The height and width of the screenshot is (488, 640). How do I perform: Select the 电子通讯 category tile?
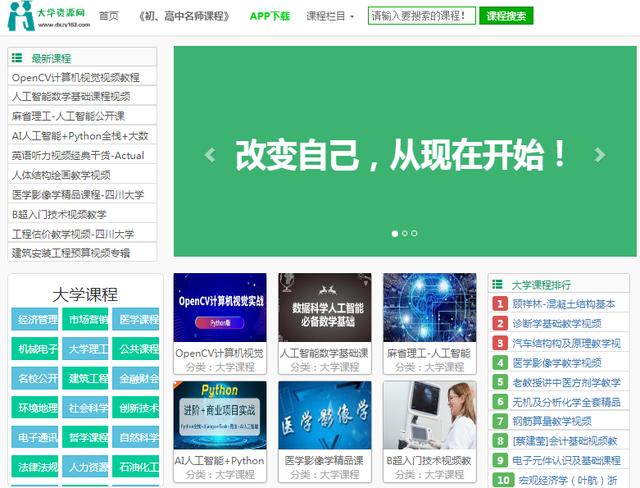coord(35,437)
